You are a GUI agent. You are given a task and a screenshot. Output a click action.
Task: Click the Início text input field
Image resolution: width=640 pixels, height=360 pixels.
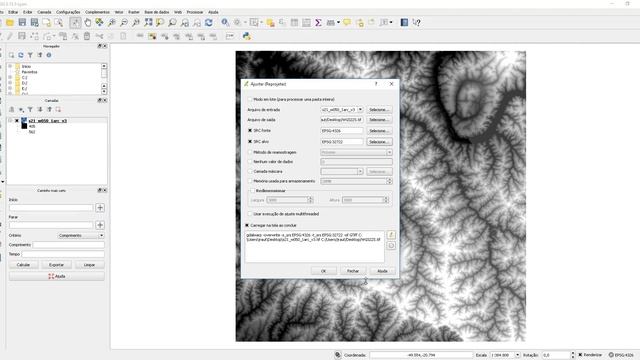point(51,208)
